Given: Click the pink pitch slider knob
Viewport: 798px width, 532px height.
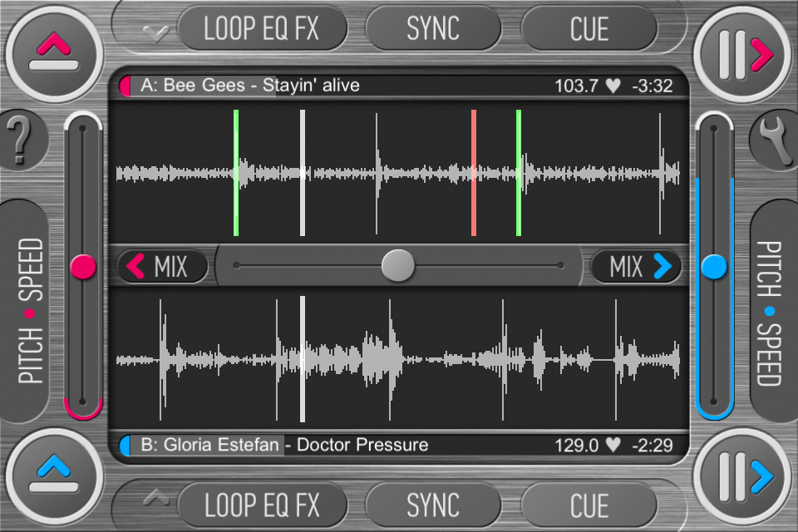Looking at the screenshot, I should [83, 267].
